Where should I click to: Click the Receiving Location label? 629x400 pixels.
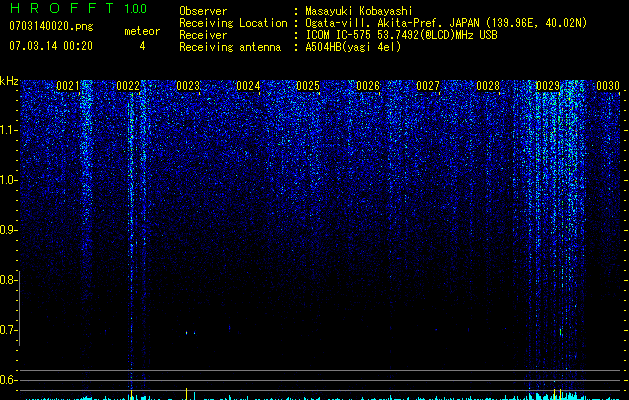(x=233, y=23)
